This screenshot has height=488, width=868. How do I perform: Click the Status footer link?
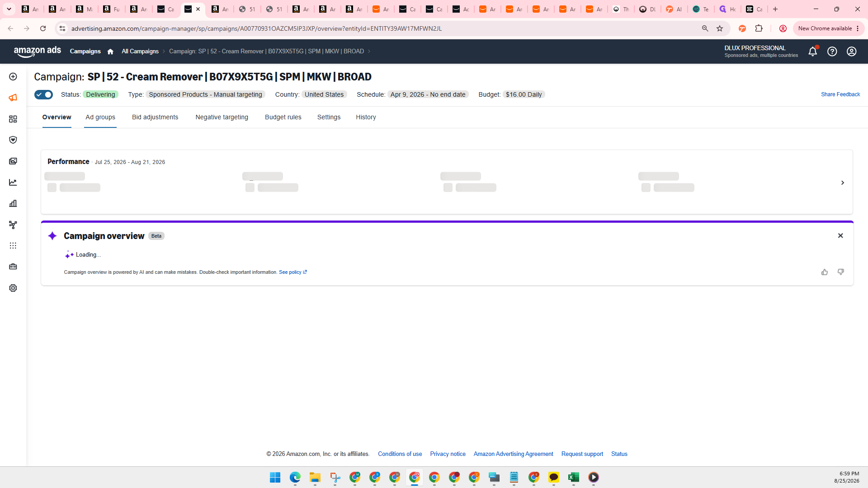coord(619,454)
